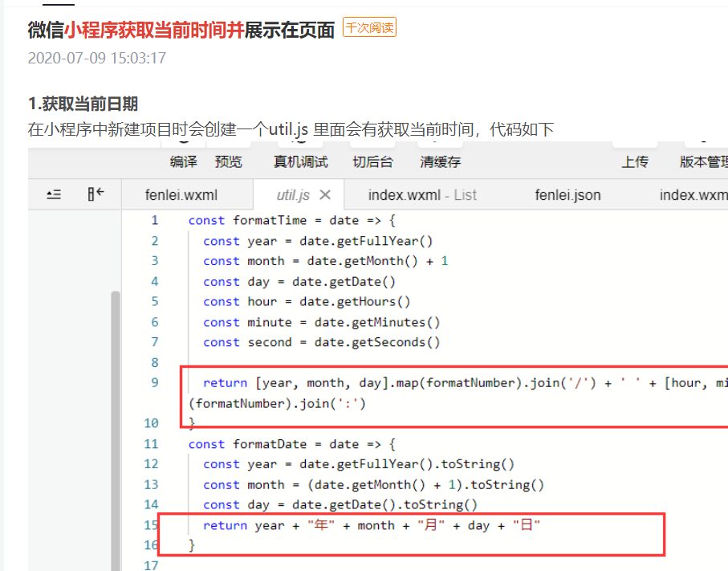Click line number 9 in the gutter
The width and height of the screenshot is (728, 571).
click(155, 382)
